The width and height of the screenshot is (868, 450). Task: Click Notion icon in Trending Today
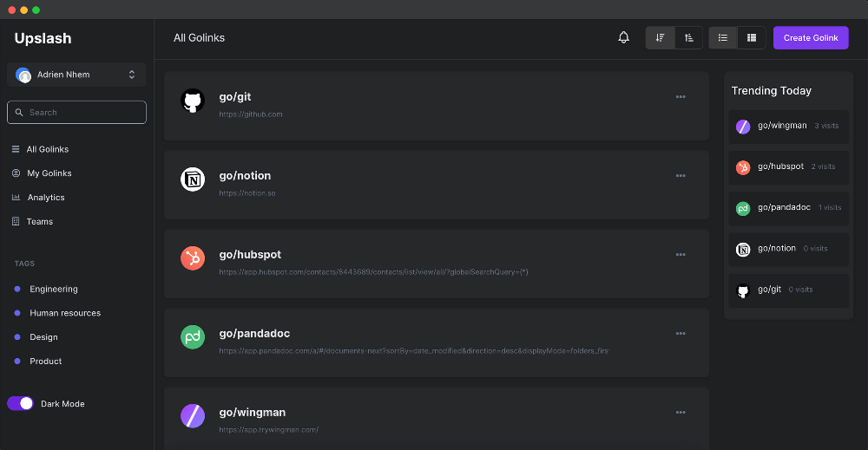click(743, 250)
